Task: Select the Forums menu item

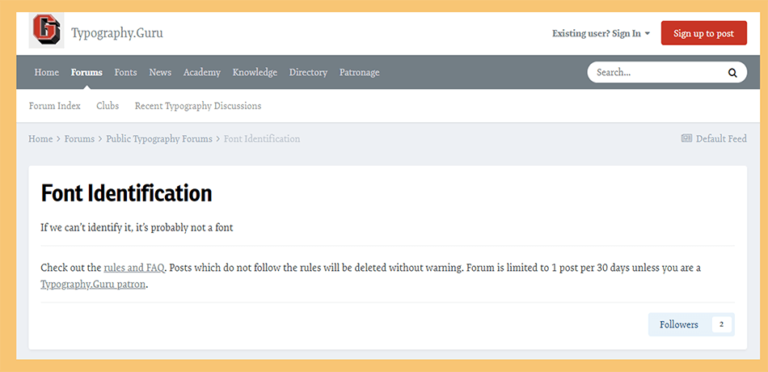Action: (x=86, y=72)
